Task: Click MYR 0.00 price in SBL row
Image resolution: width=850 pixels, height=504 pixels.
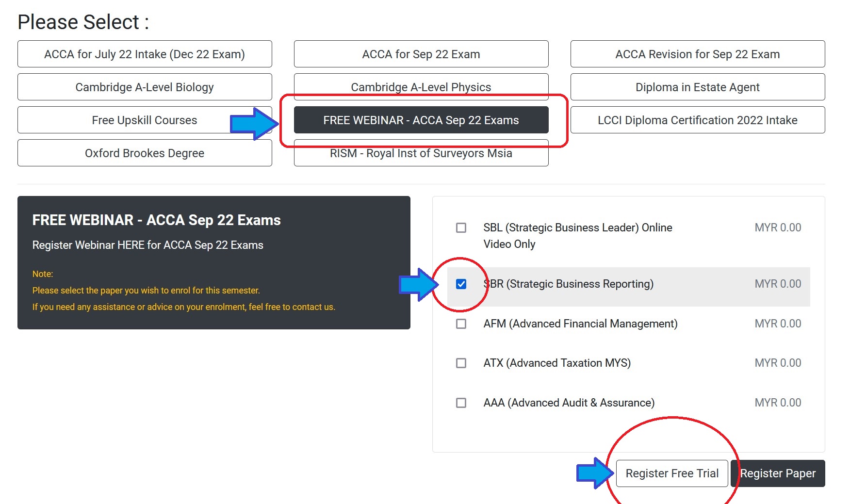Action: 778,228
